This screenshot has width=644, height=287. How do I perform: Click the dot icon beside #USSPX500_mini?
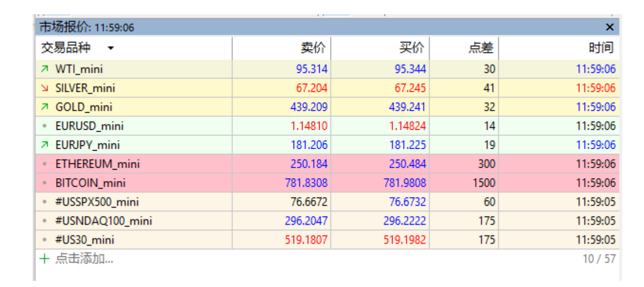click(45, 202)
